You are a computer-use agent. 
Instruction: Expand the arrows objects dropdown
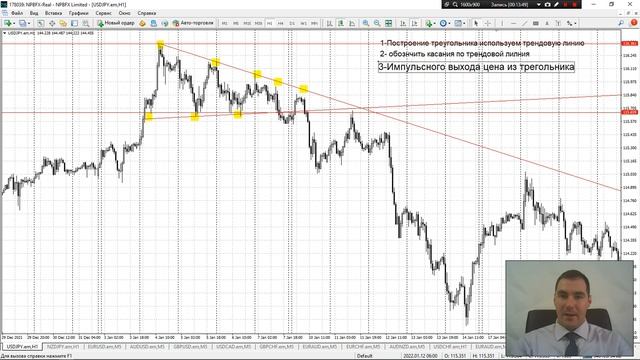coord(575,24)
